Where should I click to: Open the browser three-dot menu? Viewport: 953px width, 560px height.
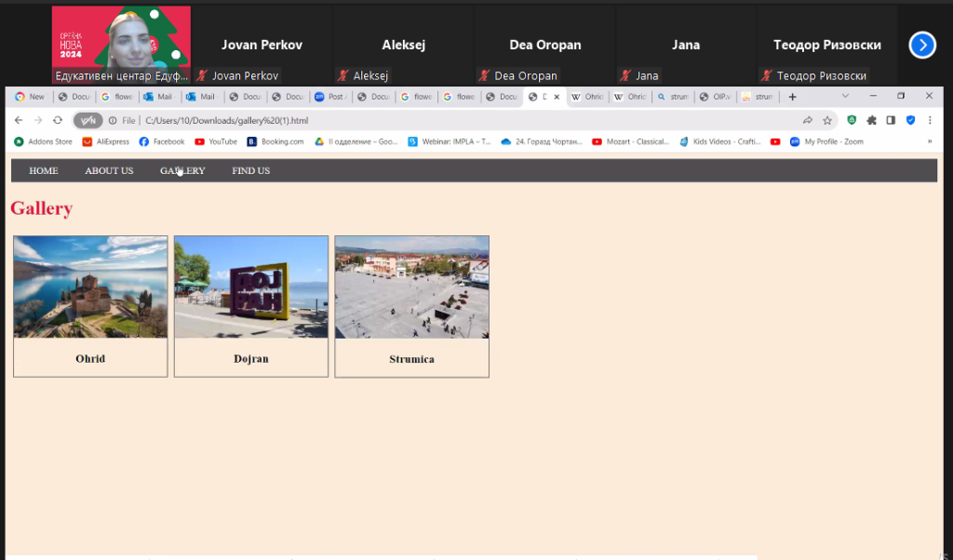tap(930, 120)
